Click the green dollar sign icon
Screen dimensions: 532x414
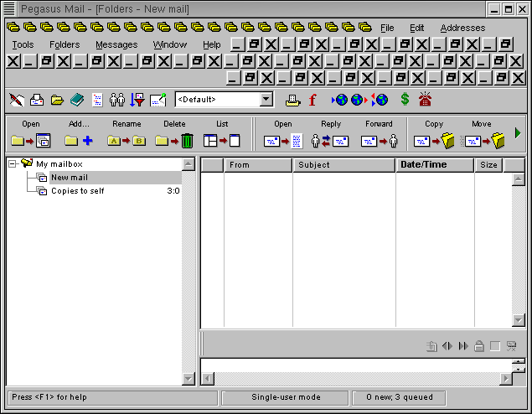(x=405, y=100)
